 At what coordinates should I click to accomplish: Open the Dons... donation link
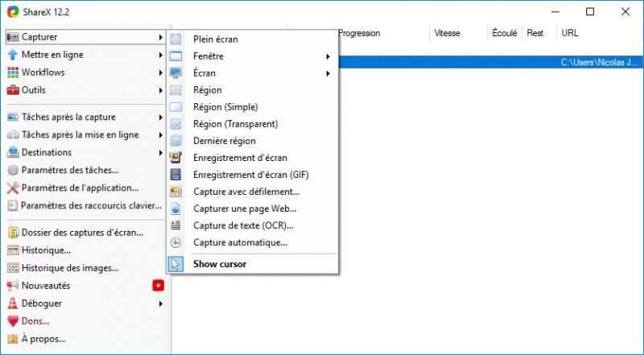click(x=35, y=321)
